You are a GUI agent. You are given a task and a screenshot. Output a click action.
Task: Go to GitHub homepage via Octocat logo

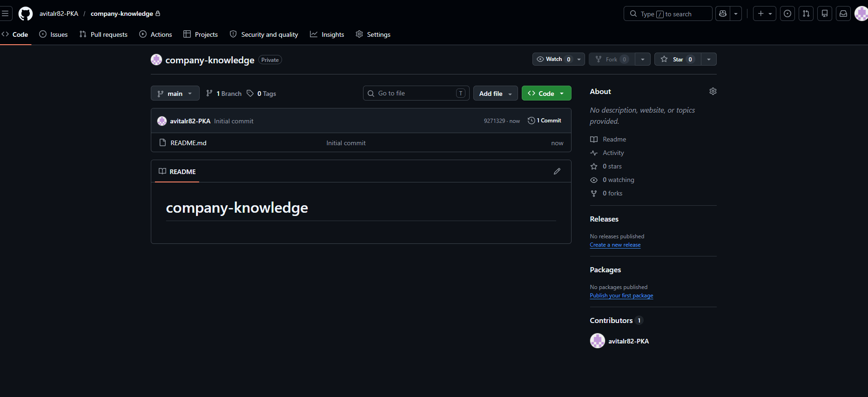point(26,13)
